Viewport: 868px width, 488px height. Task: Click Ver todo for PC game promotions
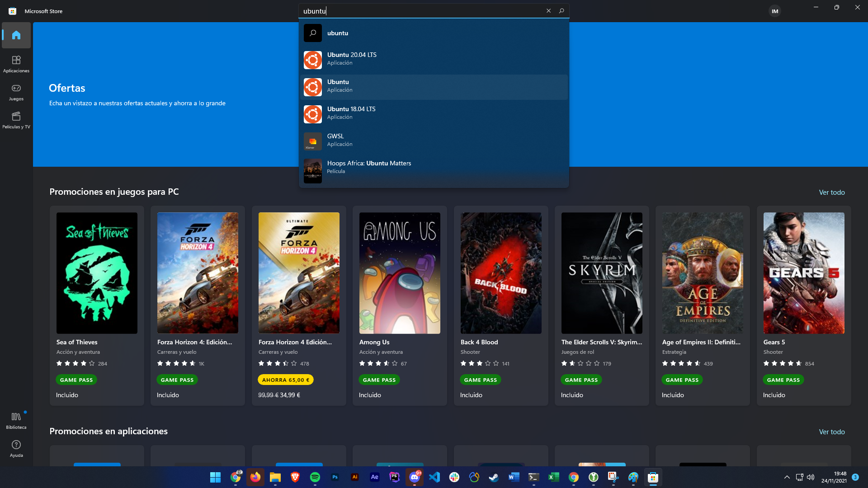coord(832,192)
